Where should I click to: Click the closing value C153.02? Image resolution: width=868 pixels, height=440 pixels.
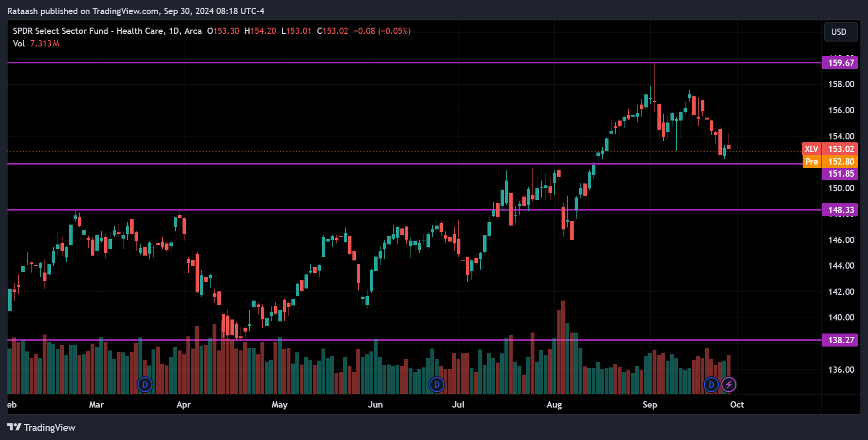click(x=333, y=31)
